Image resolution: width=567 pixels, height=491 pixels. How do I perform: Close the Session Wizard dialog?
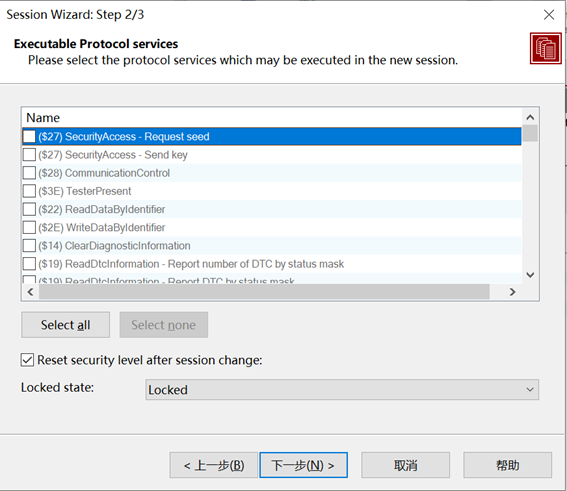tap(549, 14)
